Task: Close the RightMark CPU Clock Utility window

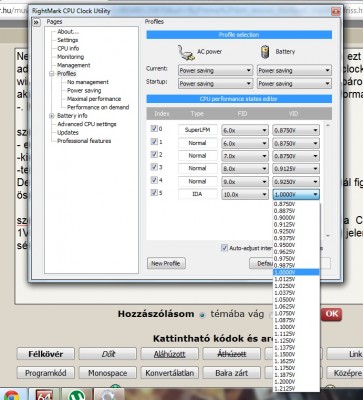Action: coord(335,11)
